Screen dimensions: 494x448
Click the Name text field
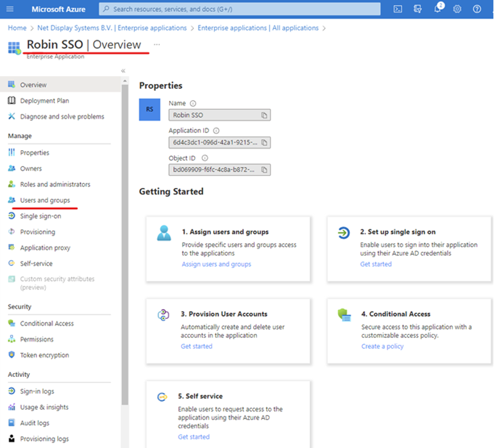pos(219,115)
